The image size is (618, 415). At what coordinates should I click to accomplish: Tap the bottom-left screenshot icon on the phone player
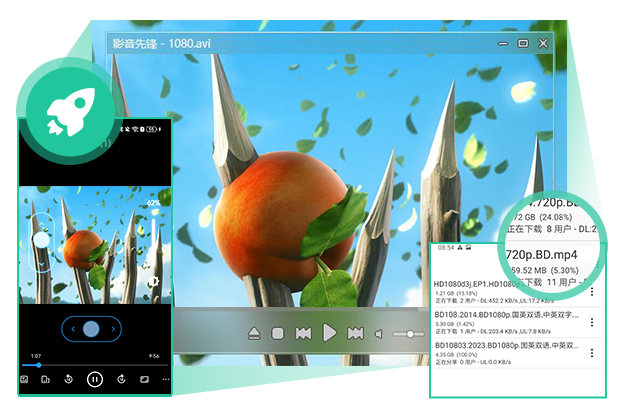[x=24, y=380]
